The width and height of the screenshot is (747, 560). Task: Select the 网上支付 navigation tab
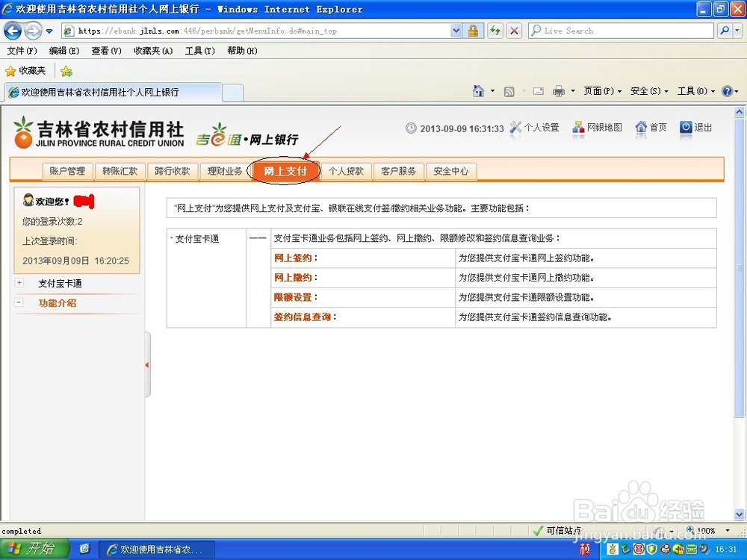[285, 171]
